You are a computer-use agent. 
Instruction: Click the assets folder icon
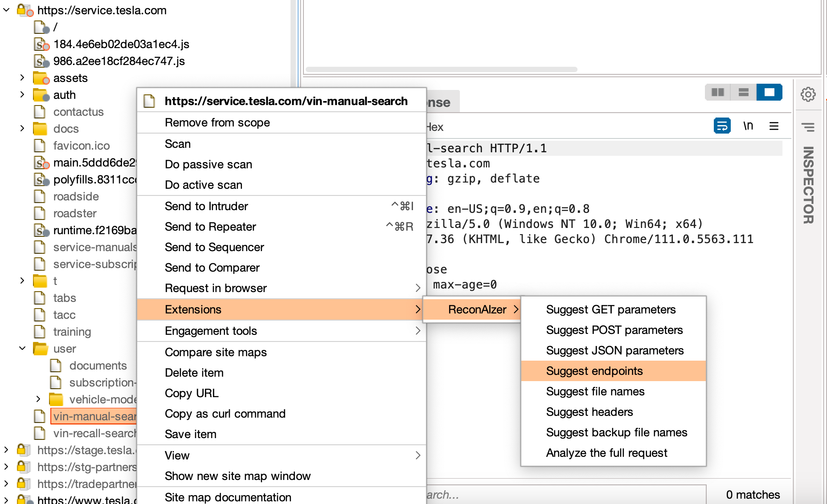pyautogui.click(x=41, y=78)
